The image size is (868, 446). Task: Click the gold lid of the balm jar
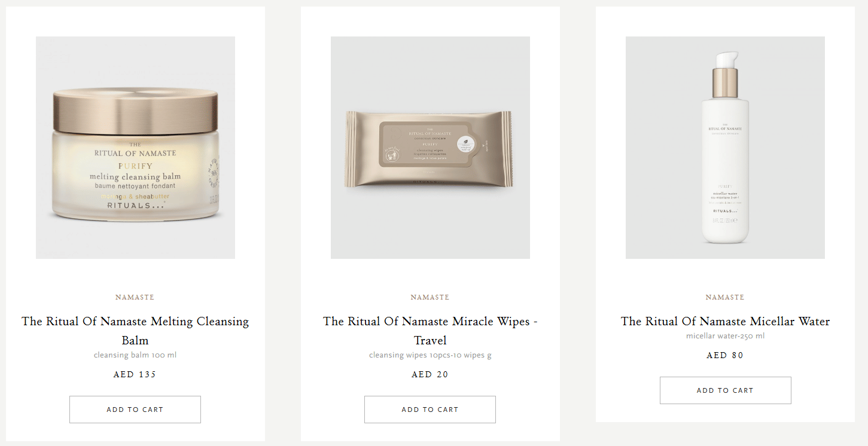click(x=135, y=111)
